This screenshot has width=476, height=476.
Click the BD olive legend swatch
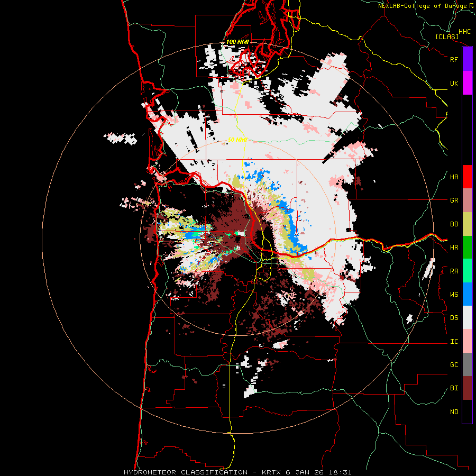point(467,224)
